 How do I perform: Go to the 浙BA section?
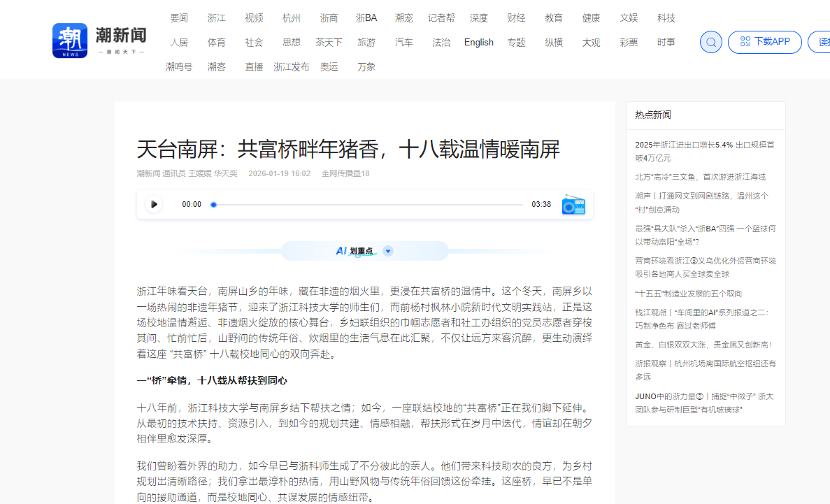click(366, 18)
